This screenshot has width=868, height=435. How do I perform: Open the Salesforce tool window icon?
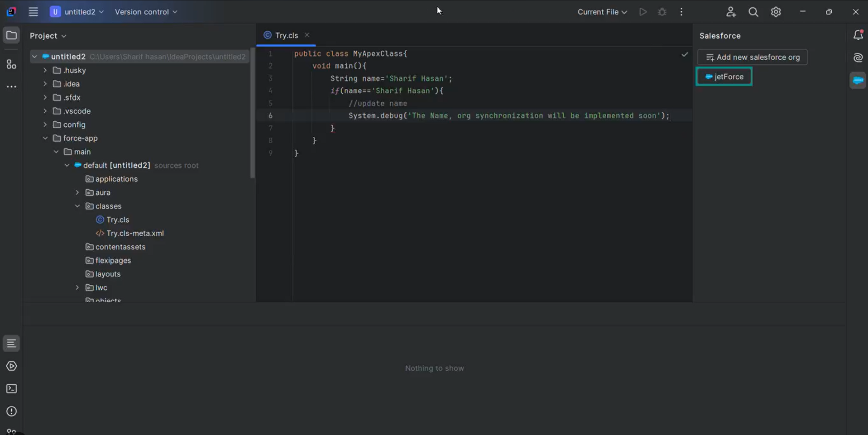(x=858, y=80)
